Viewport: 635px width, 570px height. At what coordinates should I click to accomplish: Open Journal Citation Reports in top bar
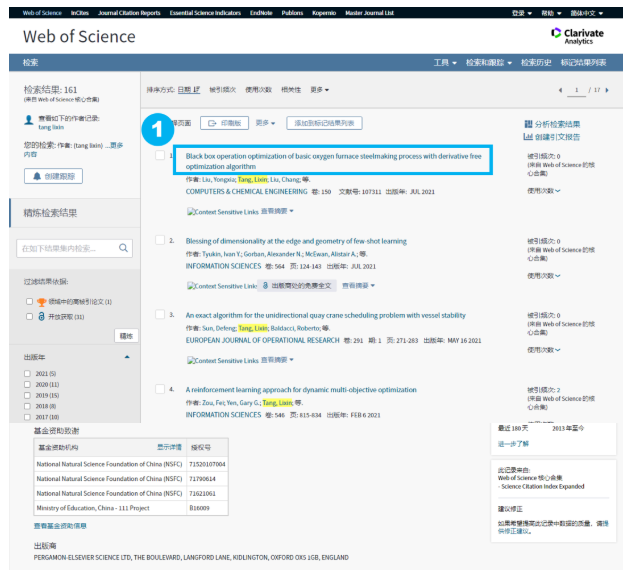coord(129,13)
